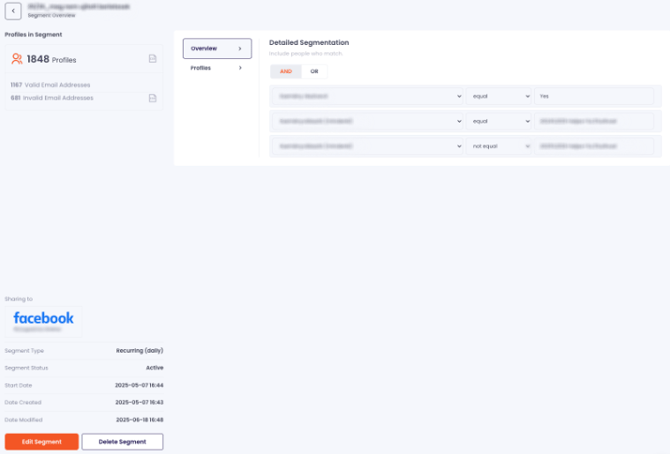Click the value field containing Yes
Screen dimensions: 670x454
594,96
